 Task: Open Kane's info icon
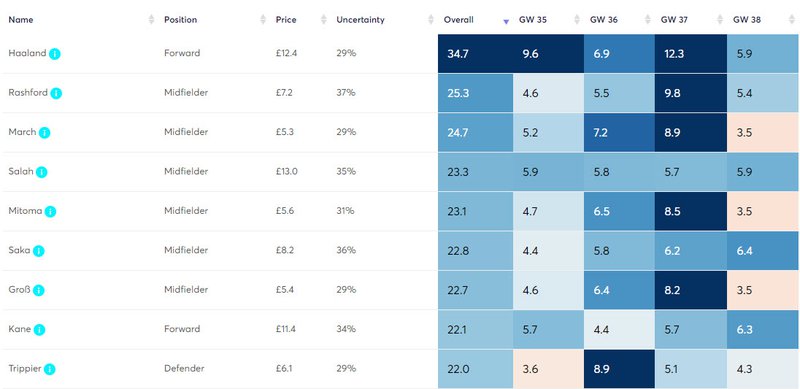39,330
